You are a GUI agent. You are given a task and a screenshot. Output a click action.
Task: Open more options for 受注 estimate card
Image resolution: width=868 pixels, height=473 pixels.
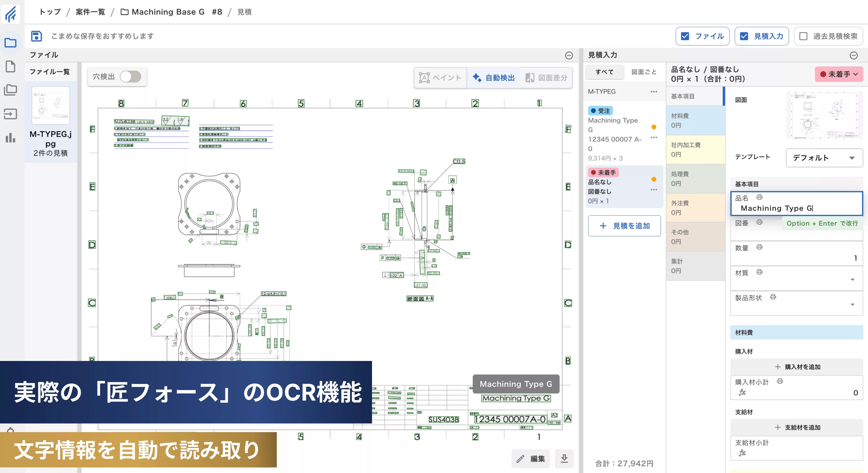pos(654,137)
